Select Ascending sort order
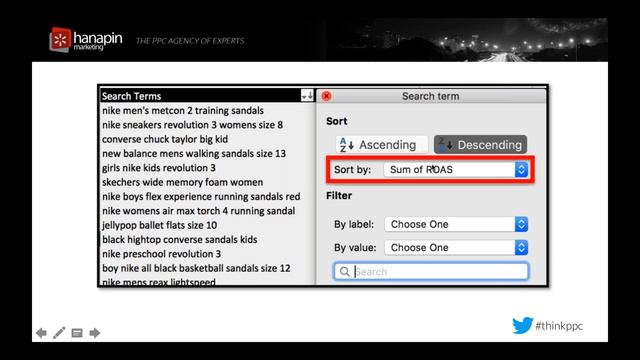This screenshot has height=360, width=640. [382, 145]
